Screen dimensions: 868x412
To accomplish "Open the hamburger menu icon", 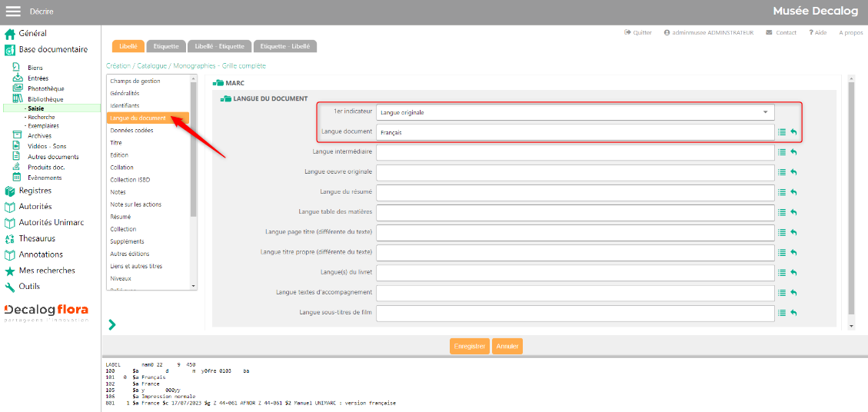I will [13, 12].
